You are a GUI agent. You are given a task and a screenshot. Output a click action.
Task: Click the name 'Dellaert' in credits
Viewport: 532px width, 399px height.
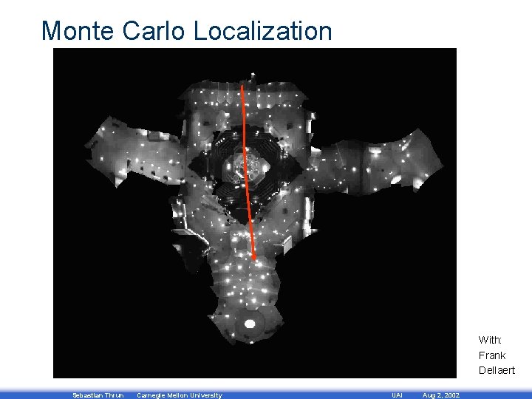(x=497, y=370)
